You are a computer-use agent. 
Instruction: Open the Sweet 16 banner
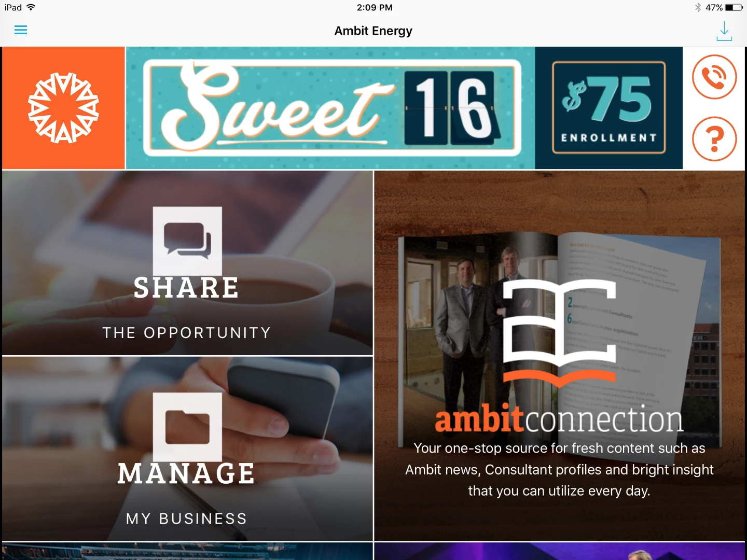pos(330,108)
